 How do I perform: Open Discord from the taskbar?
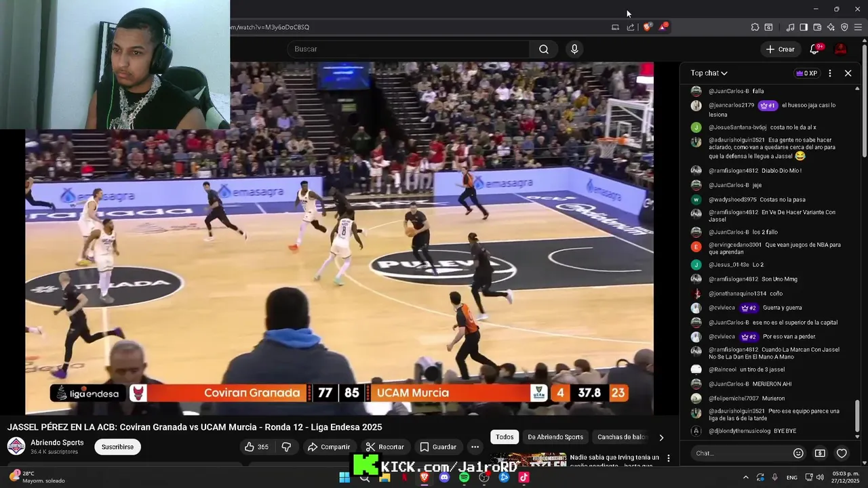(x=444, y=477)
